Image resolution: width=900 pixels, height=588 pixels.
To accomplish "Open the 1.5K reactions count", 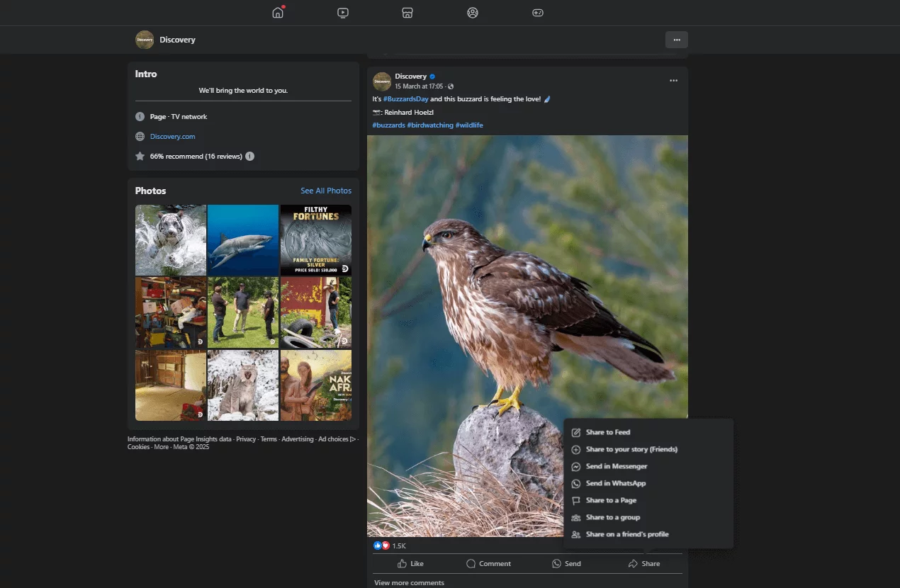I will pyautogui.click(x=399, y=546).
